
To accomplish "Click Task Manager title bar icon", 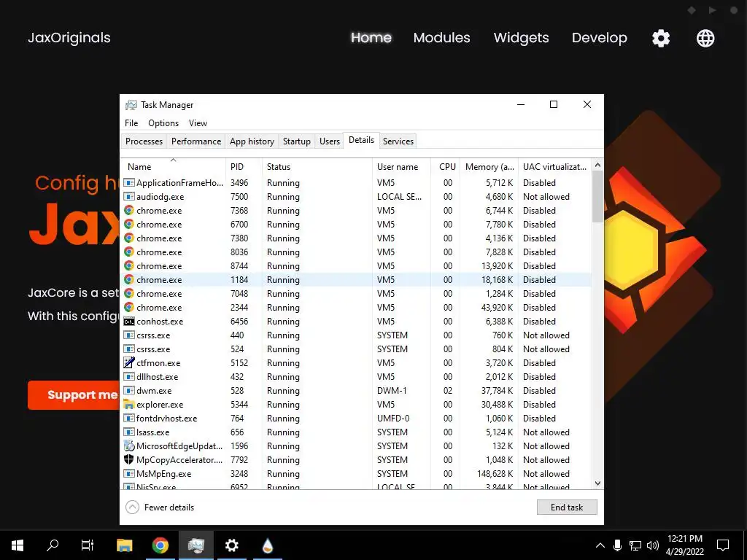I will (131, 105).
